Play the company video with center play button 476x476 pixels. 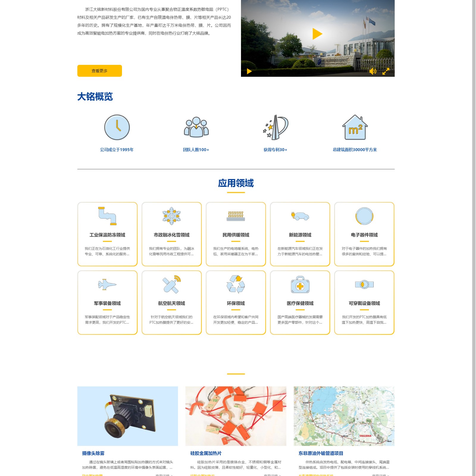click(317, 34)
